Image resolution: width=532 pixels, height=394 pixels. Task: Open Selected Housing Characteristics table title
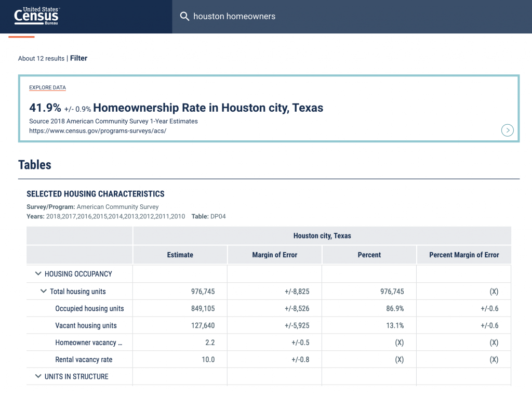pyautogui.click(x=96, y=194)
